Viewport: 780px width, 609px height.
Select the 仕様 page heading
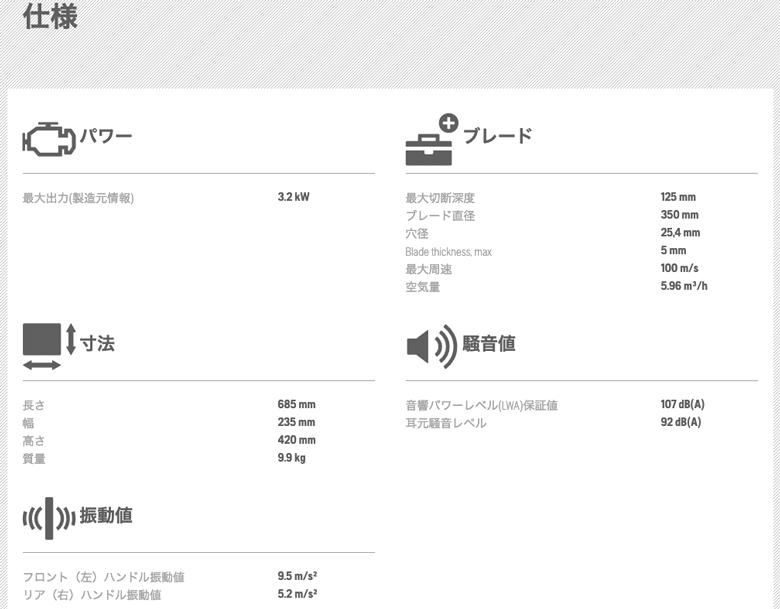[x=50, y=17]
